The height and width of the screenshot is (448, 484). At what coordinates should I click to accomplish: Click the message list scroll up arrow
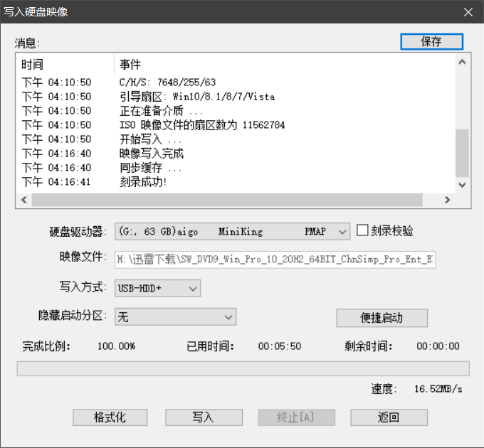(462, 62)
